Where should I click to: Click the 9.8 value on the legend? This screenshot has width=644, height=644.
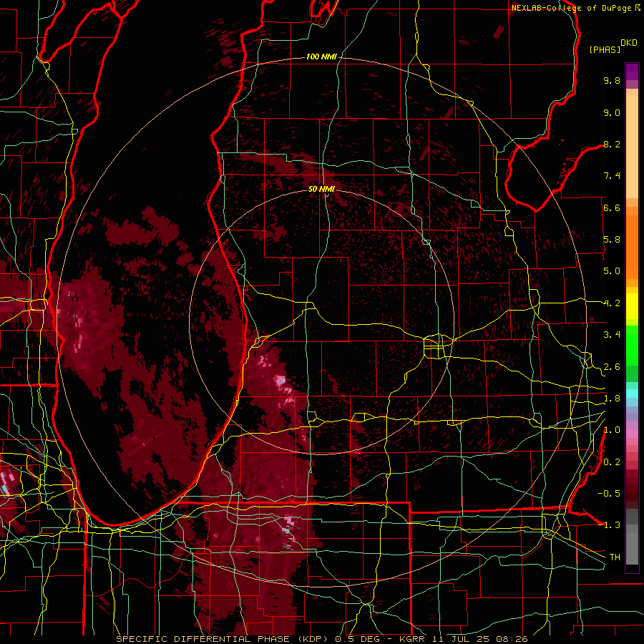(x=612, y=80)
